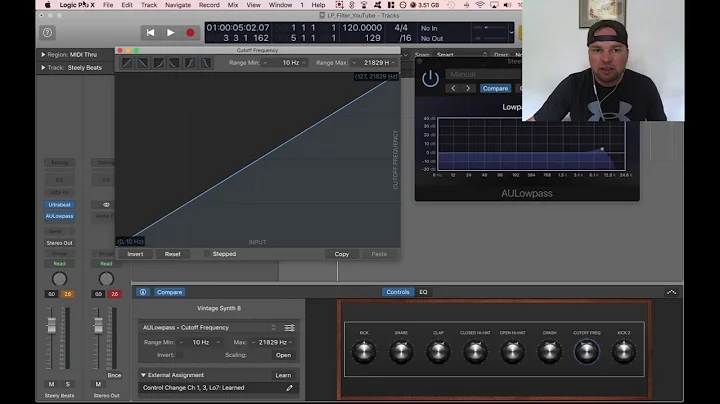Image resolution: width=720 pixels, height=404 pixels.
Task: Decrease Max range in Smart Controls inspector
Action: coord(253,342)
